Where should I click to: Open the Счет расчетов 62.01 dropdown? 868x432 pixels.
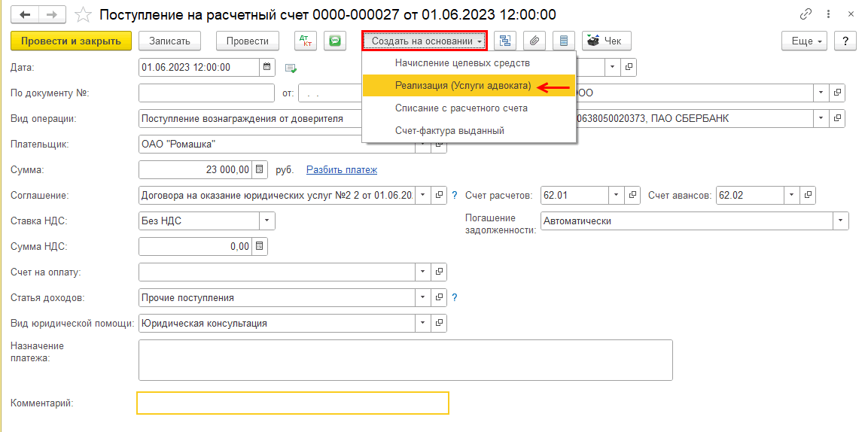point(617,196)
